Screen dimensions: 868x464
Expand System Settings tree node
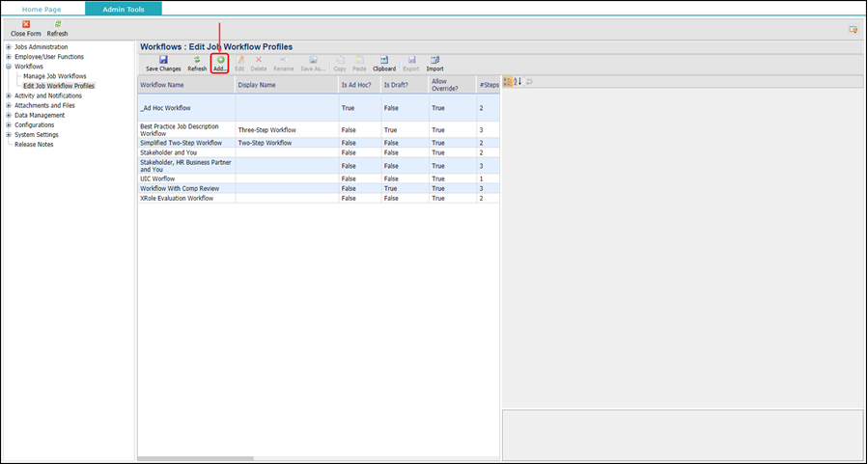click(9, 134)
